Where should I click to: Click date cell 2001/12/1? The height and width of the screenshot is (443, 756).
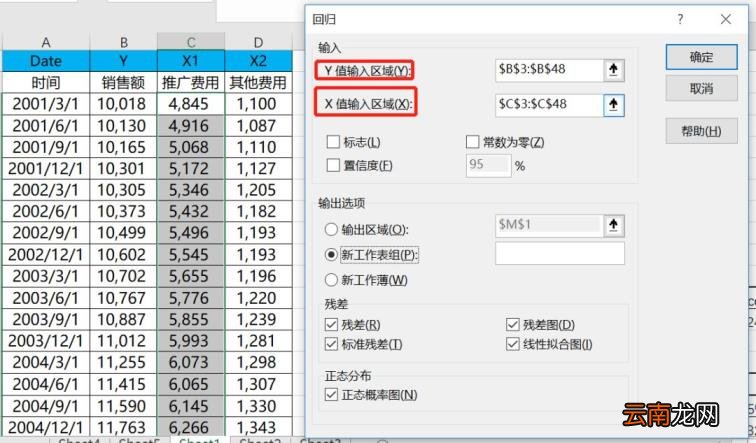pyautogui.click(x=46, y=168)
